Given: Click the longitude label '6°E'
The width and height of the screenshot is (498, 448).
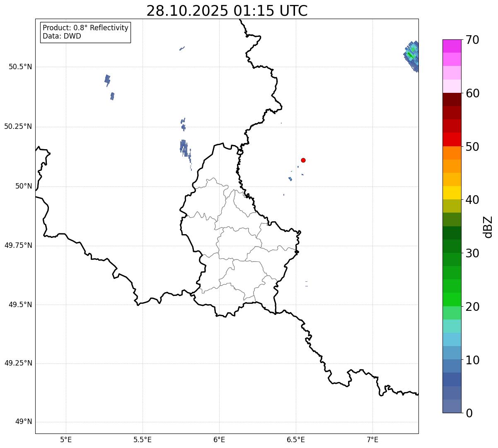Looking at the screenshot, I should (219, 440).
